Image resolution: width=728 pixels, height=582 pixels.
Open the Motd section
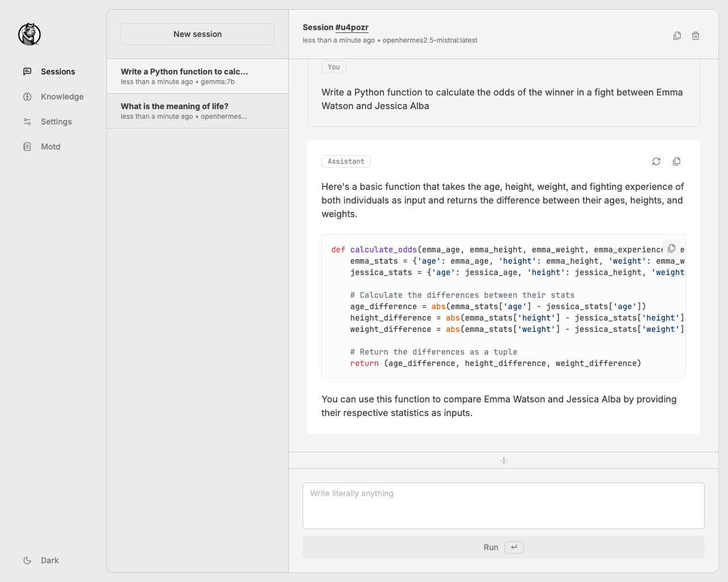pos(42,147)
